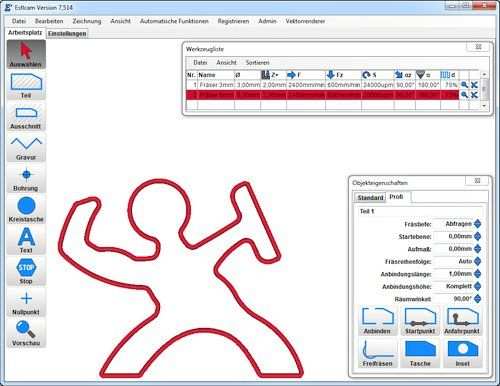Image resolution: width=500 pixels, height=386 pixels.
Task: Adjust the Anbindungshöhe Komplett selector
Action: click(x=477, y=286)
